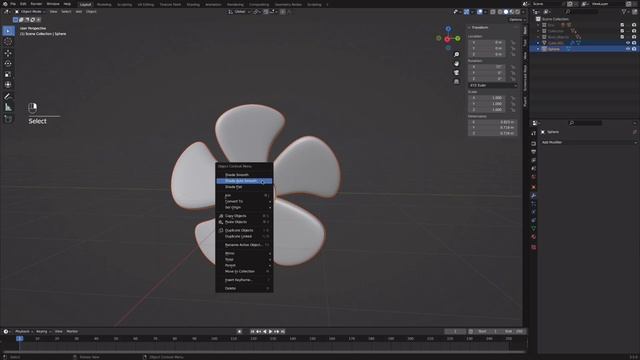Open Global transform orientation dropdown
The height and width of the screenshot is (360, 640).
[239, 12]
